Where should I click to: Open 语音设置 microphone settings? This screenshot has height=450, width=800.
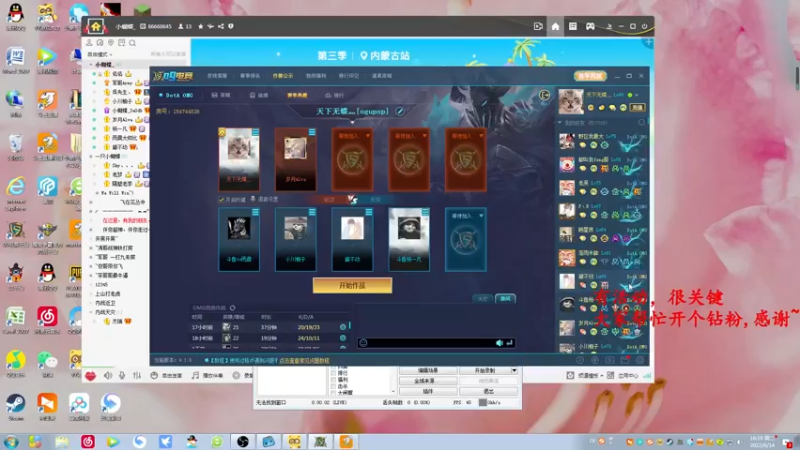point(264,199)
